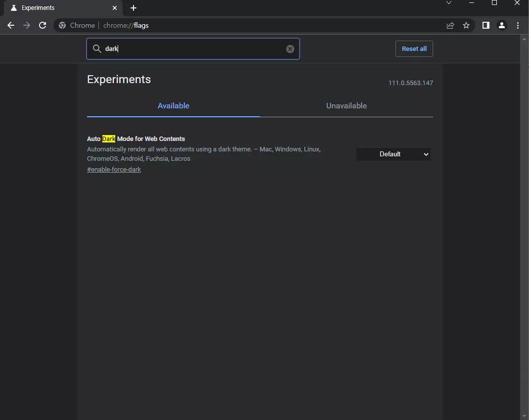Bookmark this tab with the star
This screenshot has width=529, height=420.
tap(466, 25)
